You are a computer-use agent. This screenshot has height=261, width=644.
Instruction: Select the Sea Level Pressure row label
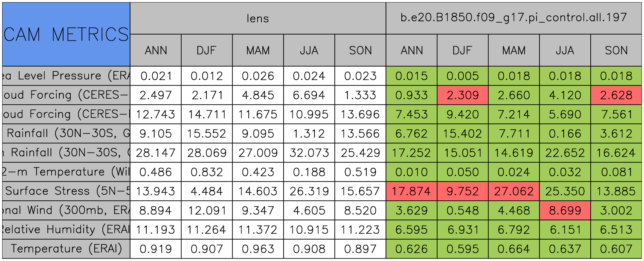[x=66, y=76]
